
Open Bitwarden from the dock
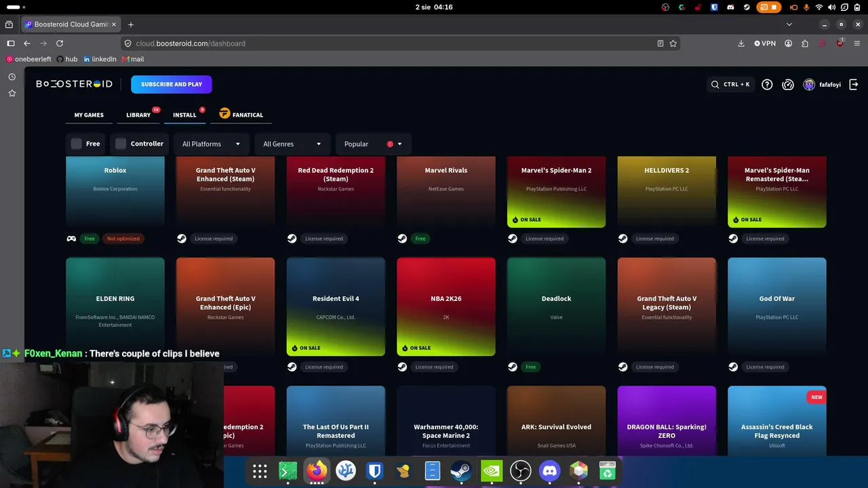coord(374,470)
